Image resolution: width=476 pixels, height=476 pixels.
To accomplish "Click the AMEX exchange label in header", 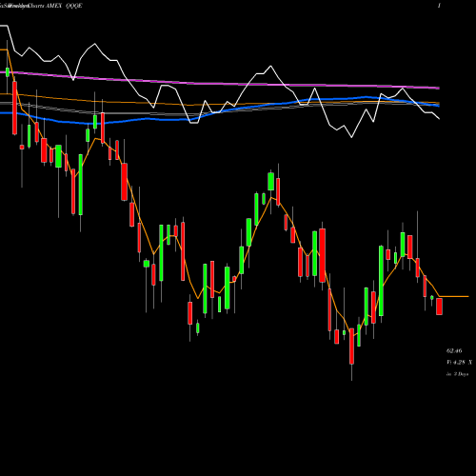I will [54, 6].
